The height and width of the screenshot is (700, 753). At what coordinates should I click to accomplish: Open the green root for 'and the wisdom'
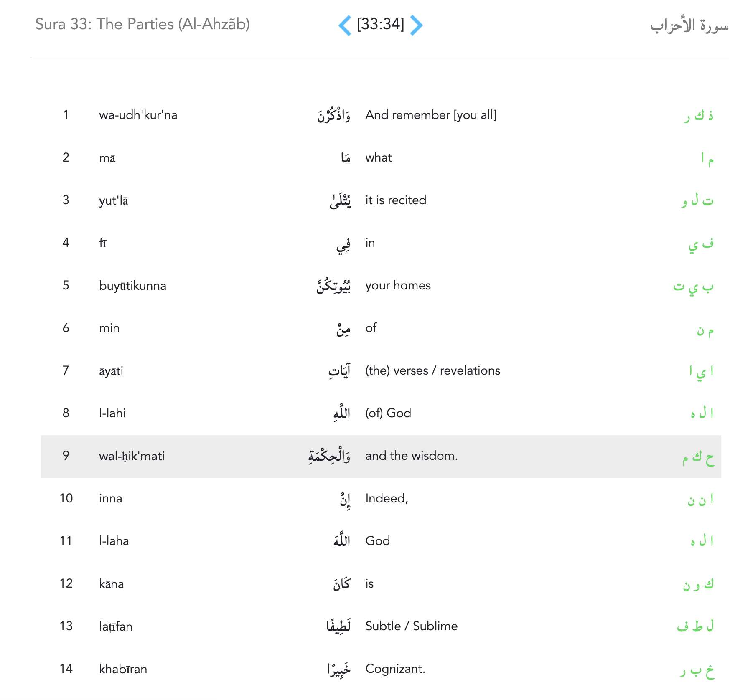coord(698,457)
